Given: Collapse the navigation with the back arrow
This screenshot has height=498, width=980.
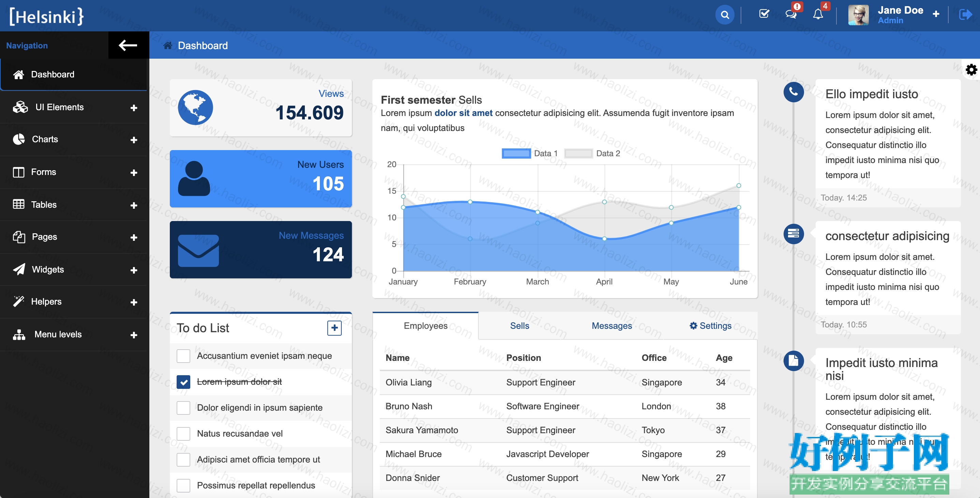Looking at the screenshot, I should tap(128, 45).
